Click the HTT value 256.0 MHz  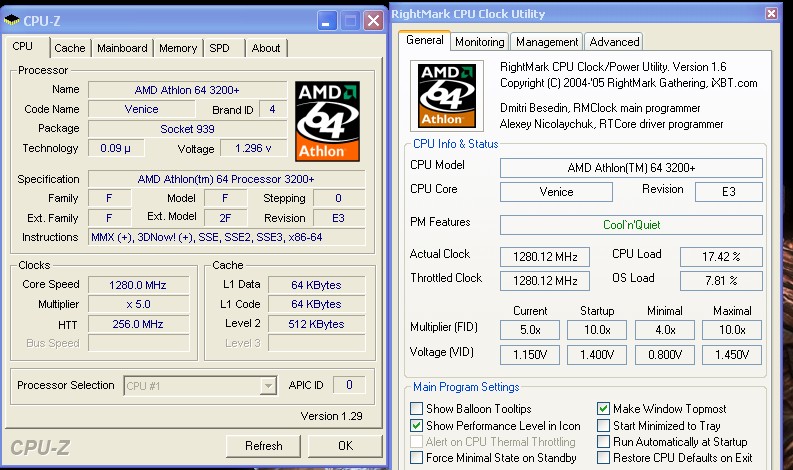point(138,324)
